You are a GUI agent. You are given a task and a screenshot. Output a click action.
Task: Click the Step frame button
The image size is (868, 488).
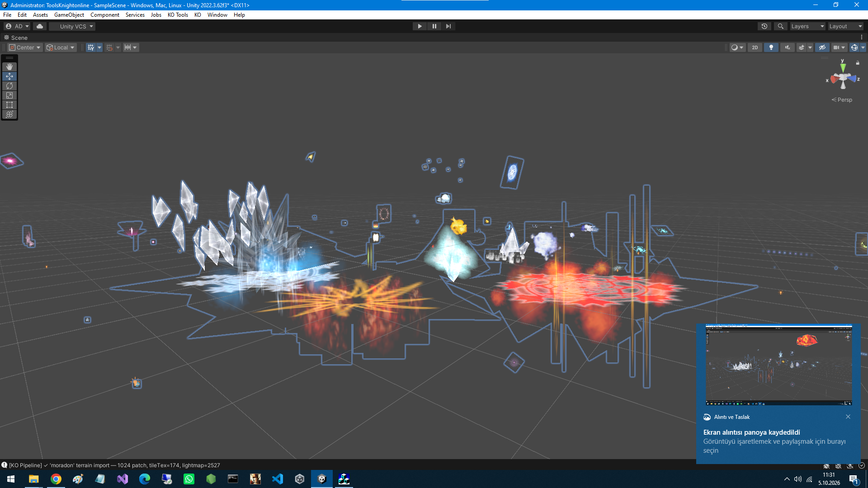pyautogui.click(x=448, y=26)
